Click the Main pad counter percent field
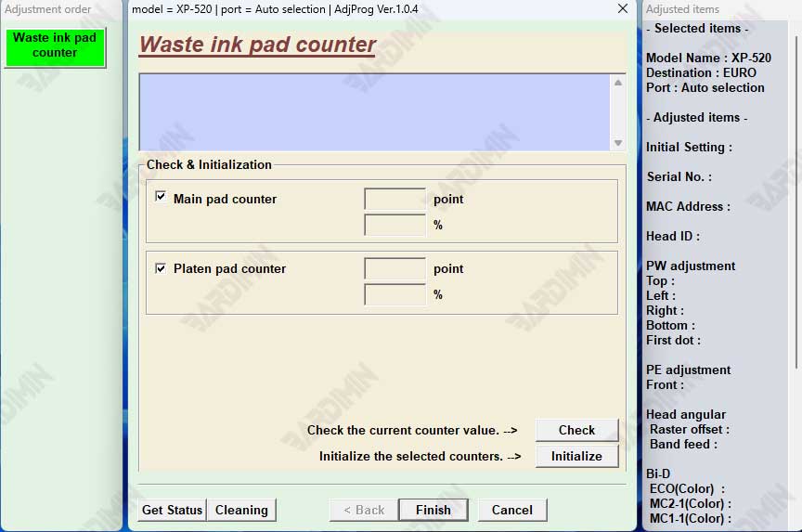The image size is (802, 532). click(x=395, y=225)
